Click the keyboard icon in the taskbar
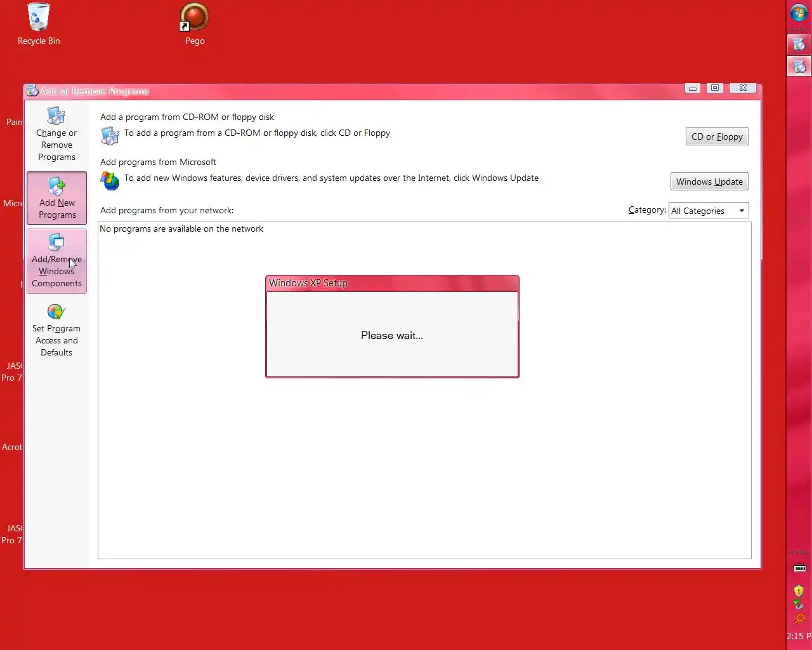 (800, 568)
